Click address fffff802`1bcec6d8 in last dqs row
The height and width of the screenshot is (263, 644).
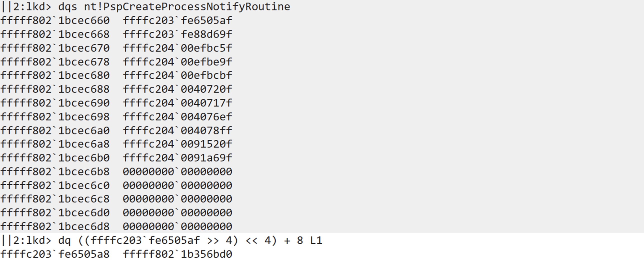pos(55,226)
